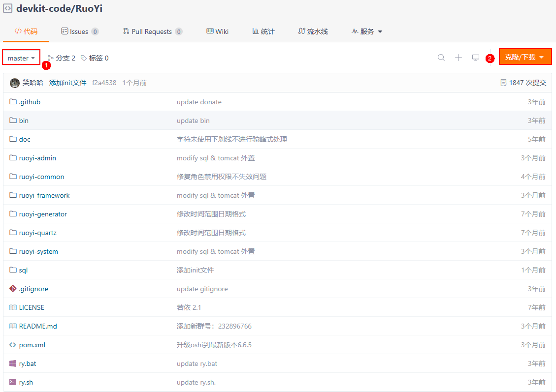Click the LICENSE file icon
Screen dimensions: 556x392
tap(13, 307)
